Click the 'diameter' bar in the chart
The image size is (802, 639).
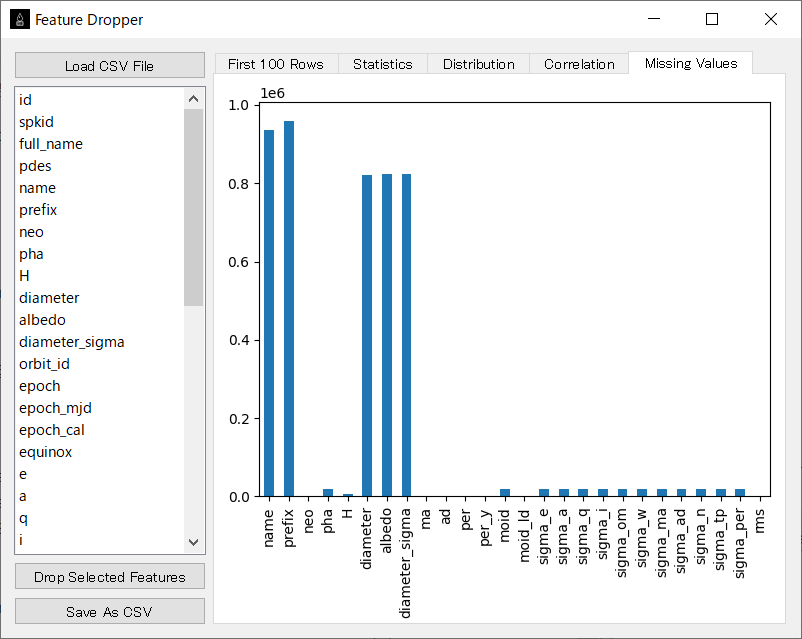(x=367, y=336)
